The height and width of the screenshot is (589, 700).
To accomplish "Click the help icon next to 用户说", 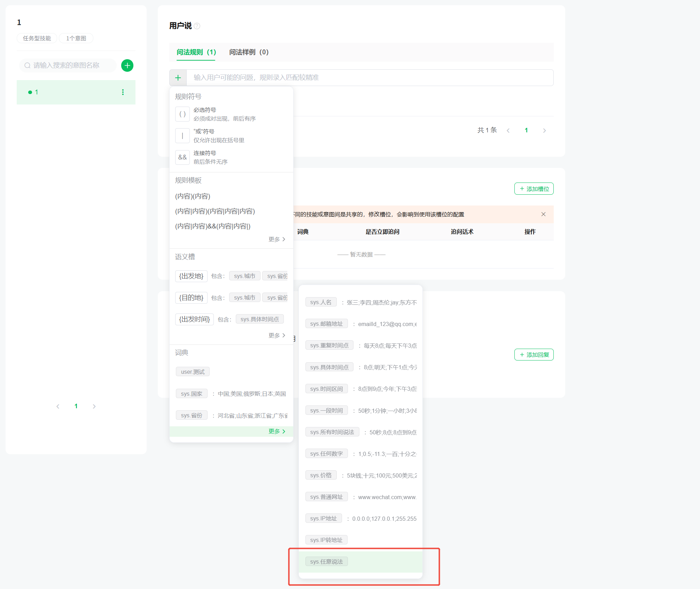I will pyautogui.click(x=197, y=26).
